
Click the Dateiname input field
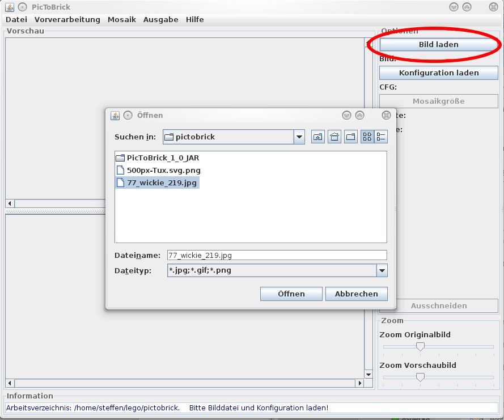coord(277,256)
